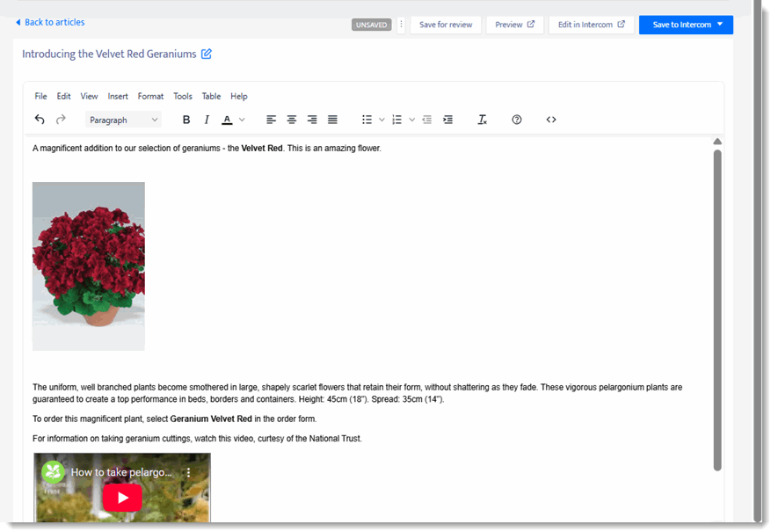Open the Paragraph style dropdown
This screenshot has width=771, height=532.
tap(123, 120)
